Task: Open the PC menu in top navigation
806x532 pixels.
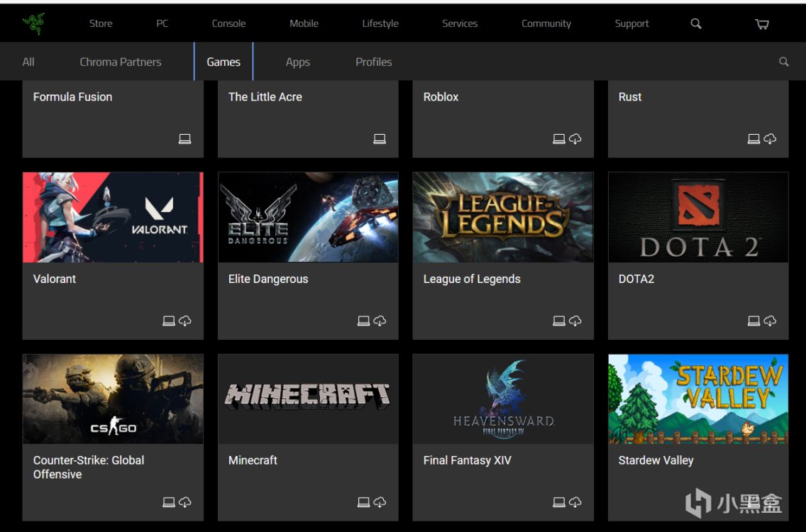Action: point(162,23)
